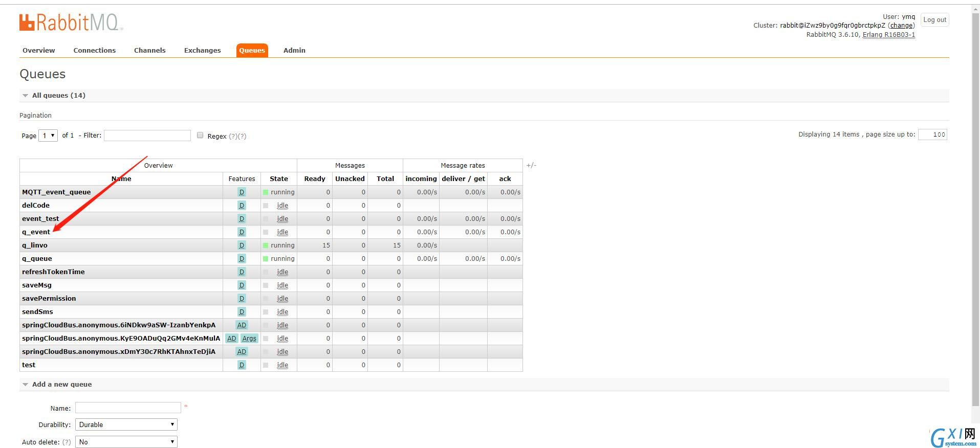Viewport: 980px width, 448px height.
Task: Click the page size input field
Action: [932, 135]
